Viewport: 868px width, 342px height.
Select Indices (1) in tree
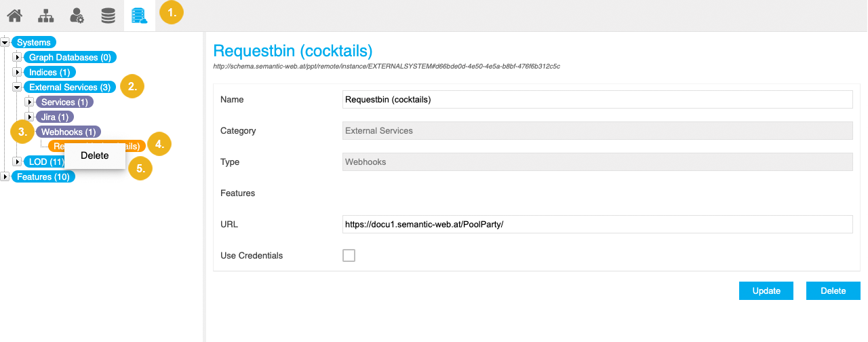click(50, 72)
